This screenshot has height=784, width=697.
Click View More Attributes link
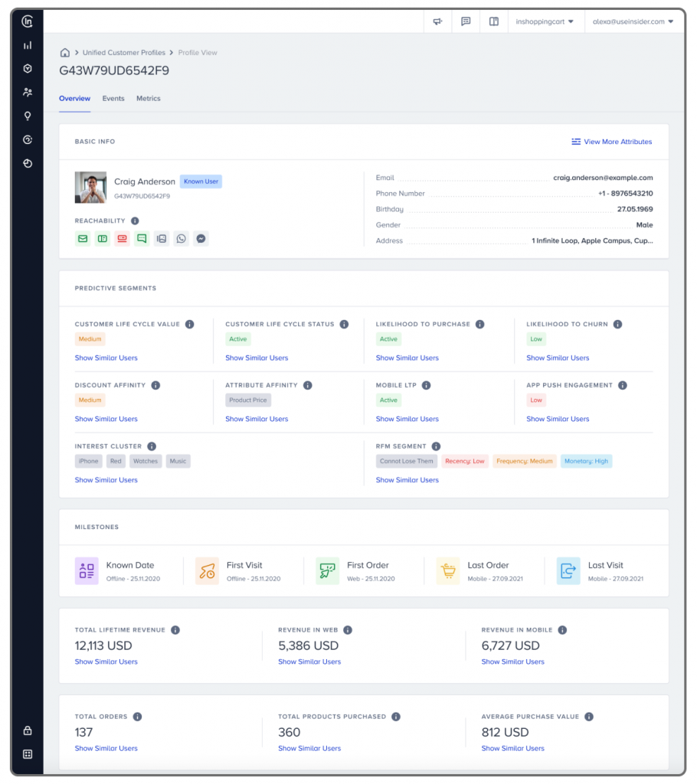(612, 142)
